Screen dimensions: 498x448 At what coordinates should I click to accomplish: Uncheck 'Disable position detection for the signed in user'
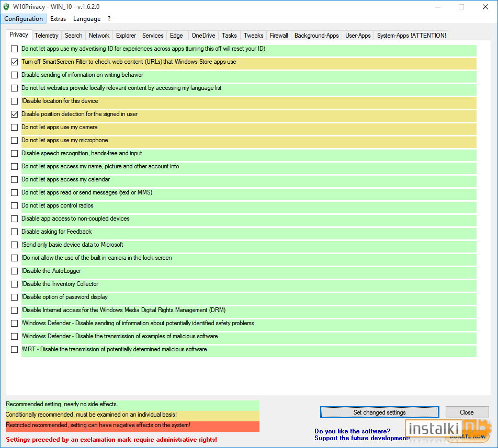click(x=14, y=114)
